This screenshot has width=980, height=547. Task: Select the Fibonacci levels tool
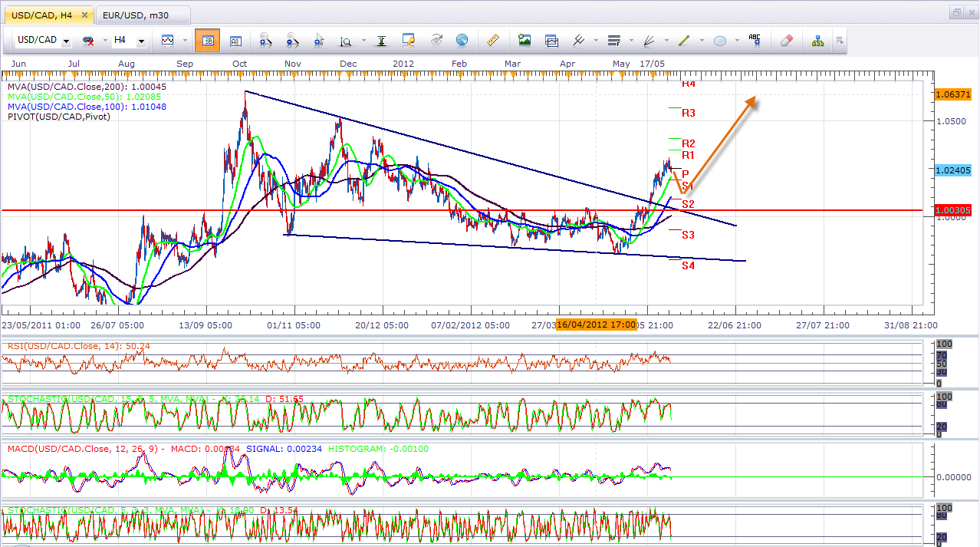pyautogui.click(x=613, y=41)
